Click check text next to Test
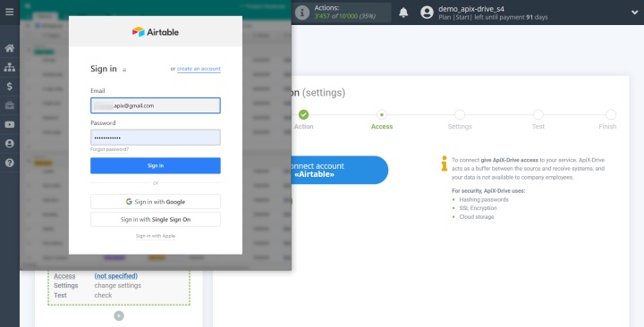 point(103,295)
